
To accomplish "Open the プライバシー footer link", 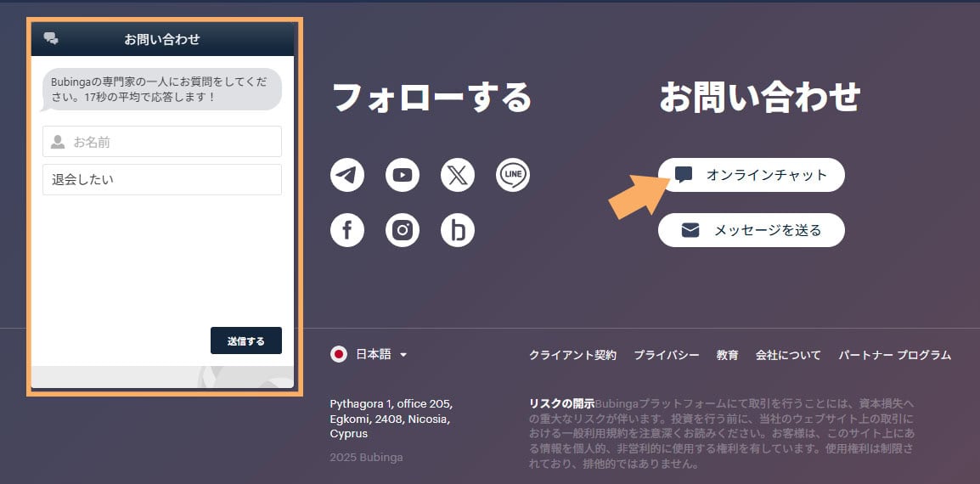I will (x=667, y=355).
